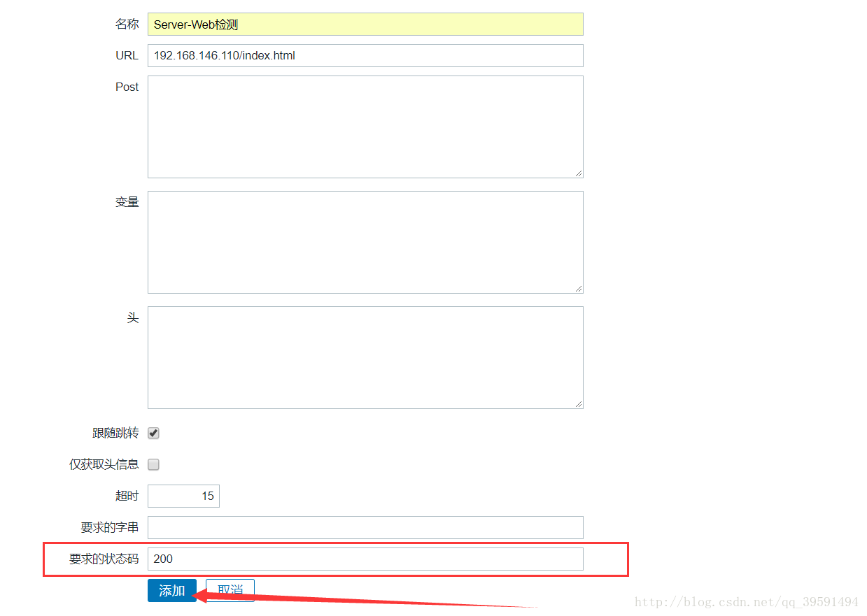
Task: Click the 跟随跳转 label text
Action: point(115,434)
